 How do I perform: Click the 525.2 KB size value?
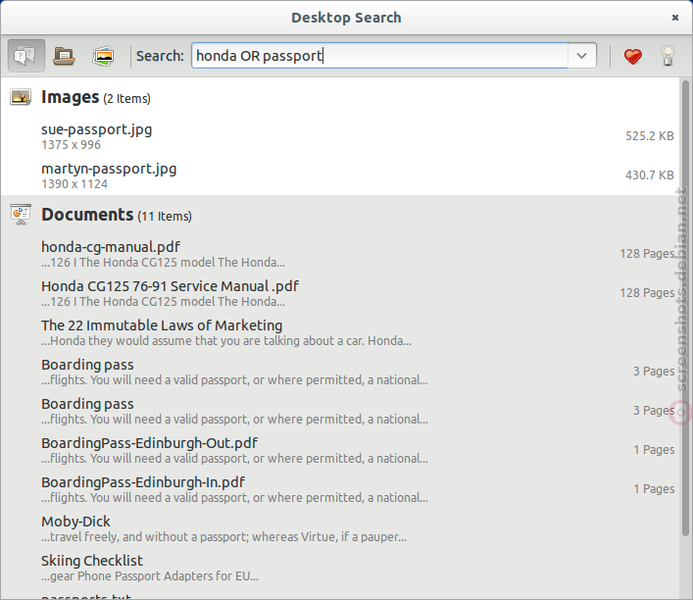[x=649, y=136]
